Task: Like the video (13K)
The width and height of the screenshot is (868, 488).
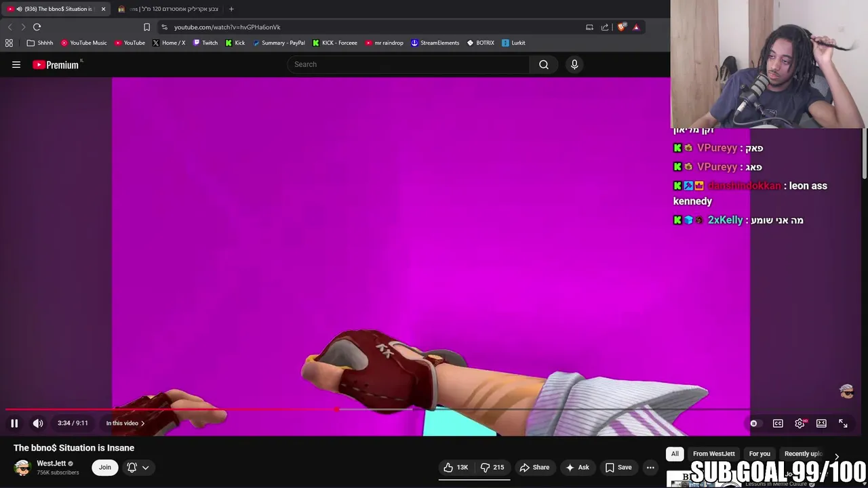Action: (456, 467)
